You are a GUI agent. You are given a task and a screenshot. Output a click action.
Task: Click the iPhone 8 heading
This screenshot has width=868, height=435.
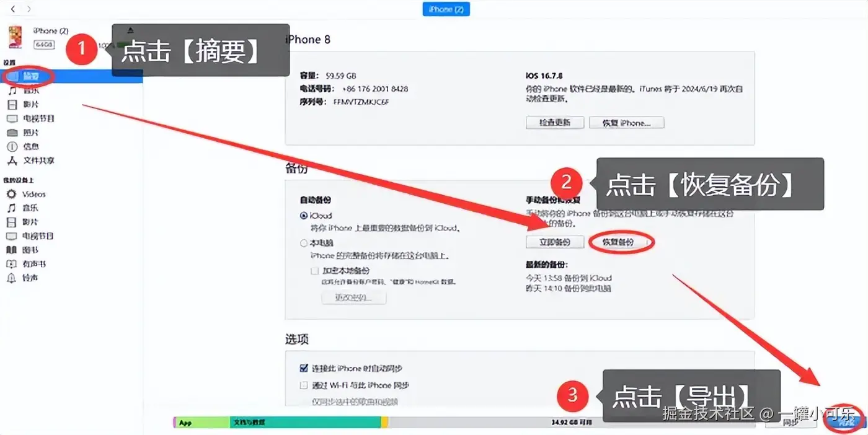[308, 40]
